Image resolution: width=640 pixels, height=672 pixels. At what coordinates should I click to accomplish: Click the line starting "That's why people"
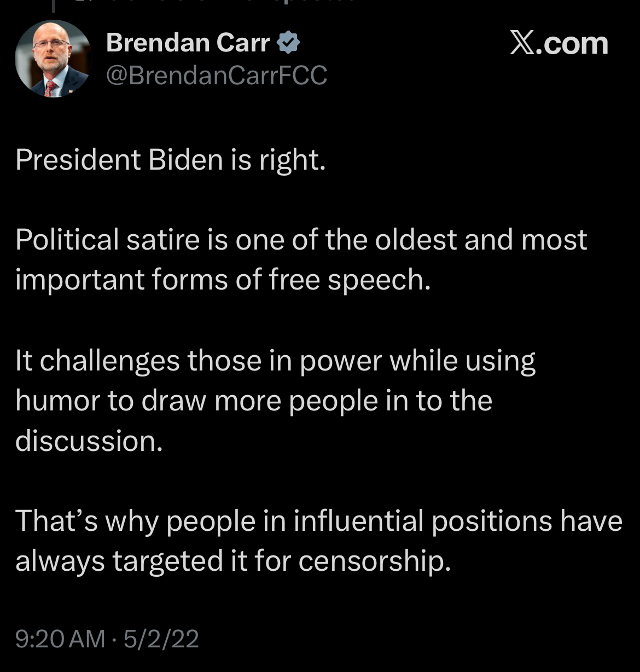pyautogui.click(x=318, y=520)
